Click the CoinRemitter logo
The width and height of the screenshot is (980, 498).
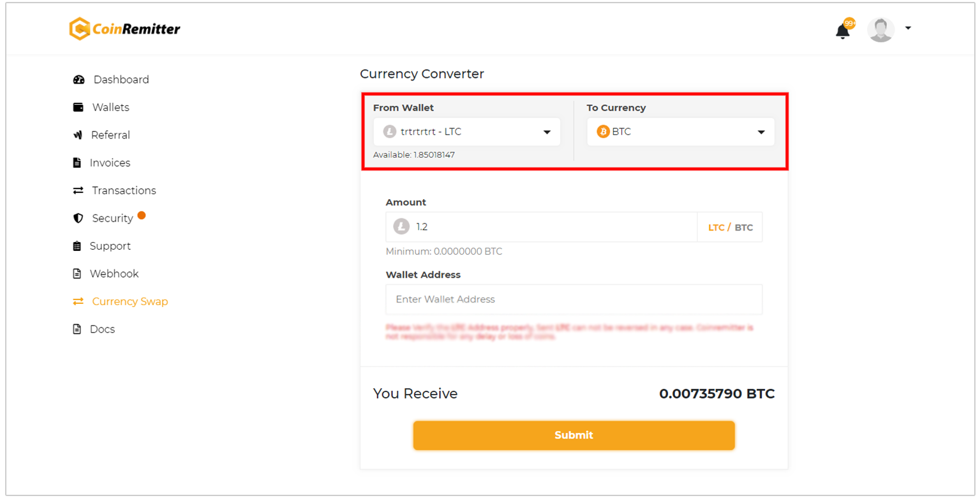[125, 29]
